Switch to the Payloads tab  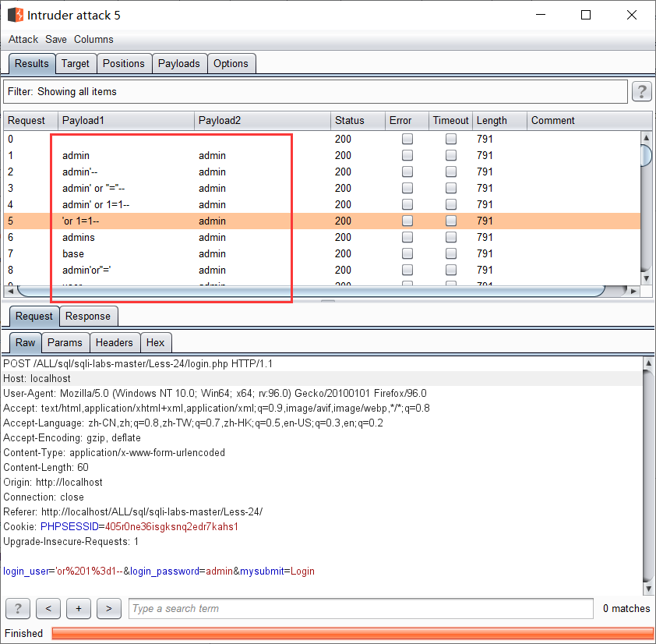click(179, 64)
